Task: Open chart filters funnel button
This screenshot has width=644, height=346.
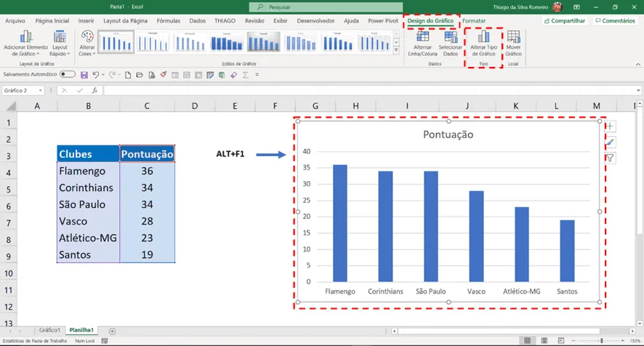Action: point(610,158)
